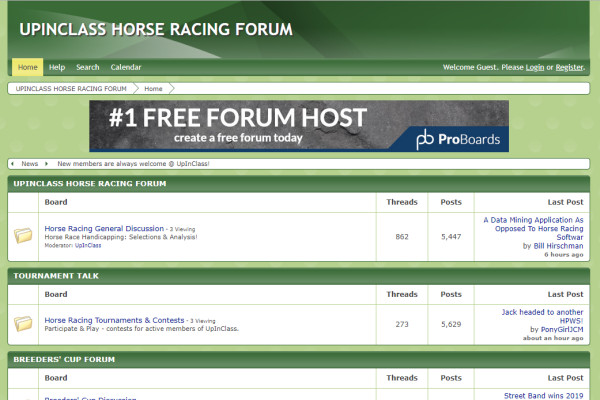This screenshot has width=600, height=400.
Task: Click posts count 5,447
Action: pyautogui.click(x=451, y=237)
